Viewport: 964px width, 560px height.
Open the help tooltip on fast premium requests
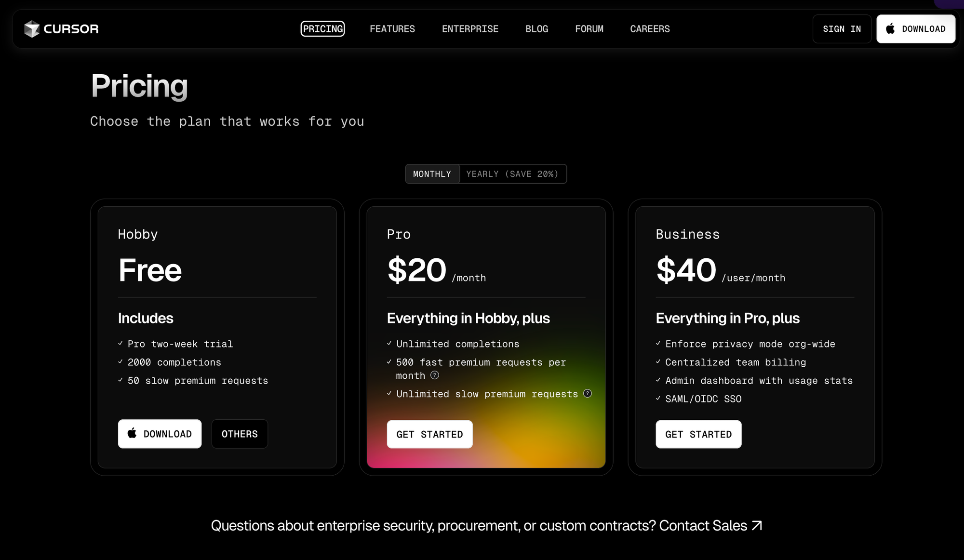434,375
